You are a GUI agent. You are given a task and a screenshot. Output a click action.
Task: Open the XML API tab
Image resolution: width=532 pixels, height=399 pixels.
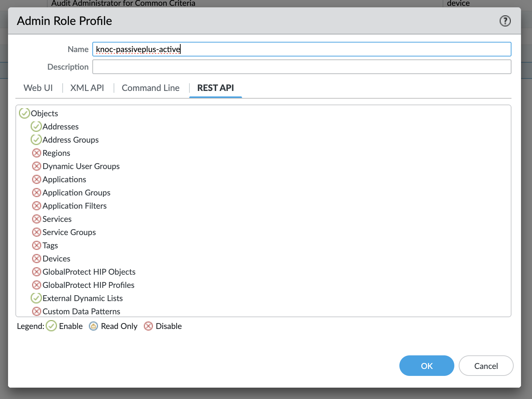point(87,88)
